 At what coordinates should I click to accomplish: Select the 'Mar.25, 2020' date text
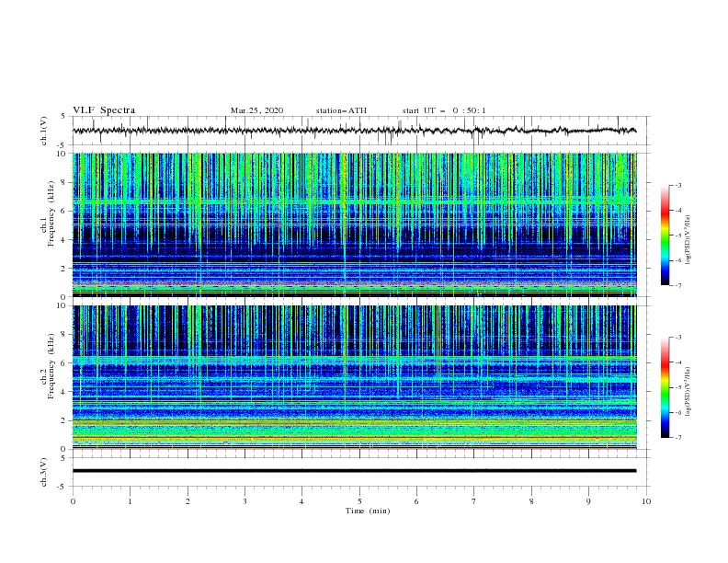256,110
